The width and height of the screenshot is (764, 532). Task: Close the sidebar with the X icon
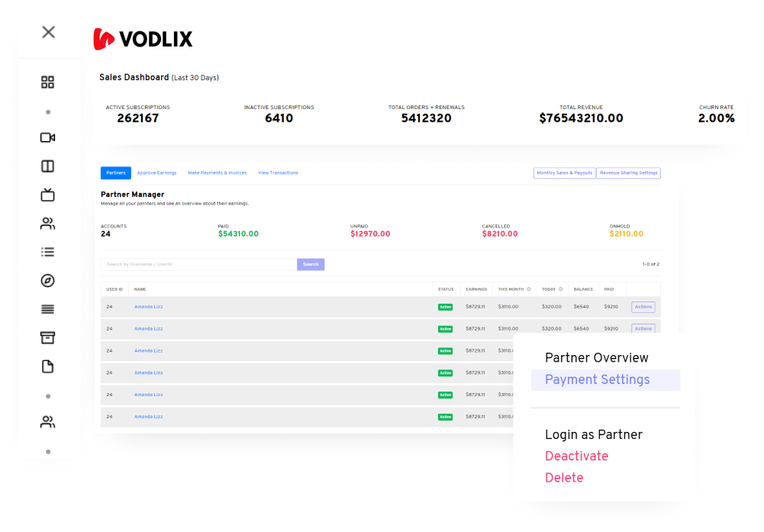(x=48, y=32)
